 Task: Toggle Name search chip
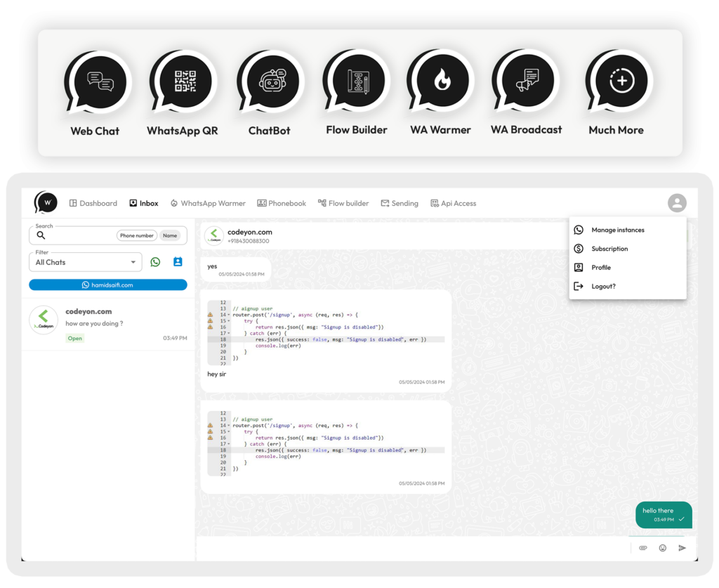pos(170,235)
